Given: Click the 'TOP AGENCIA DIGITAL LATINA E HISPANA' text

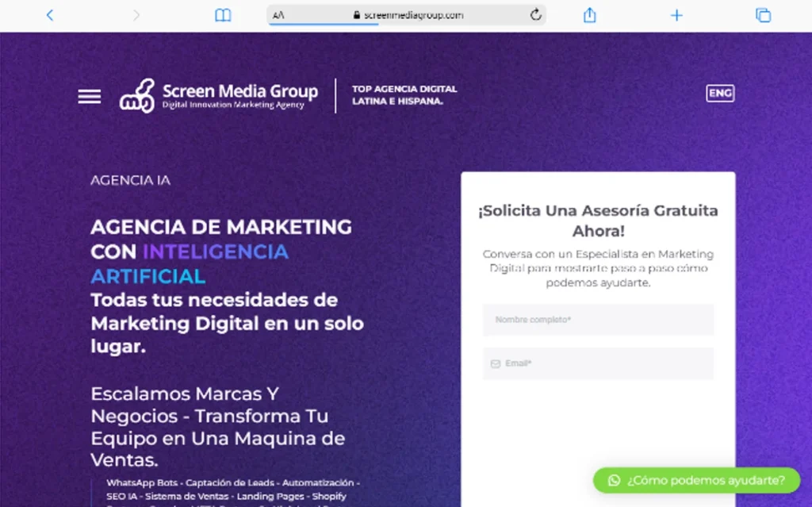Looking at the screenshot, I should tap(404, 95).
